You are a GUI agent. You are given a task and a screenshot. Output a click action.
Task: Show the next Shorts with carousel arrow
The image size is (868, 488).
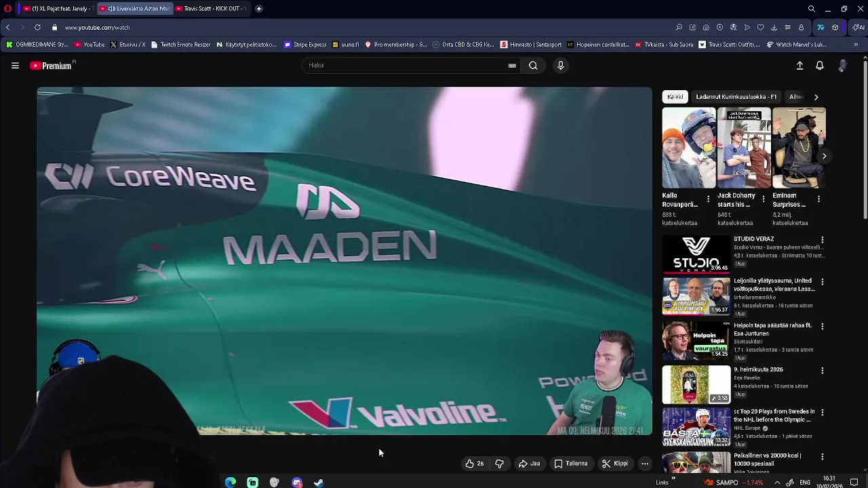coord(824,156)
